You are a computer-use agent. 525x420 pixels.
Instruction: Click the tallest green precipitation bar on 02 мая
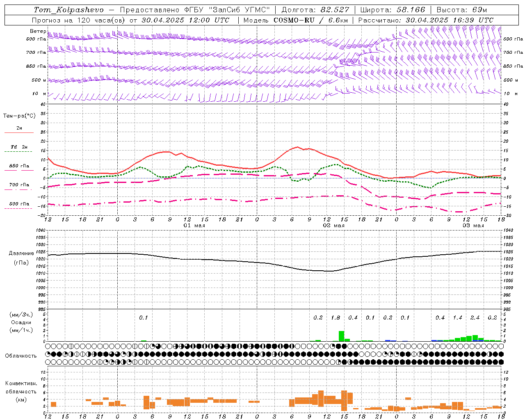click(x=341, y=336)
